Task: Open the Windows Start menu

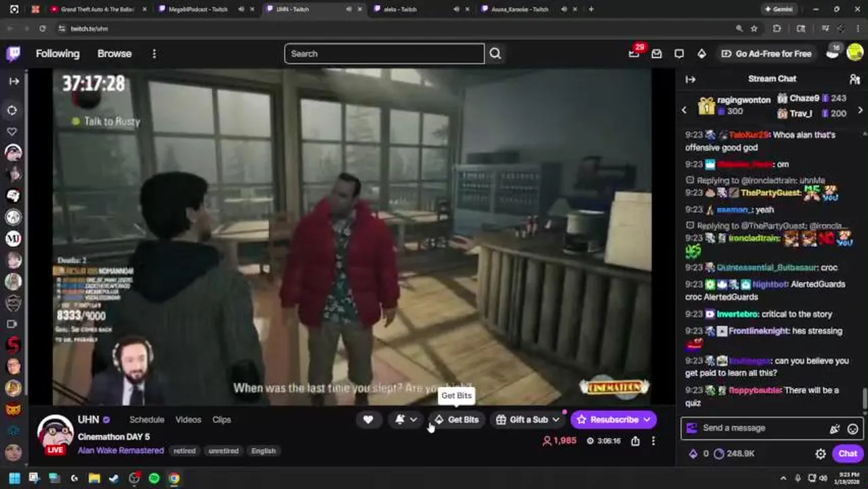Action: 14,478
